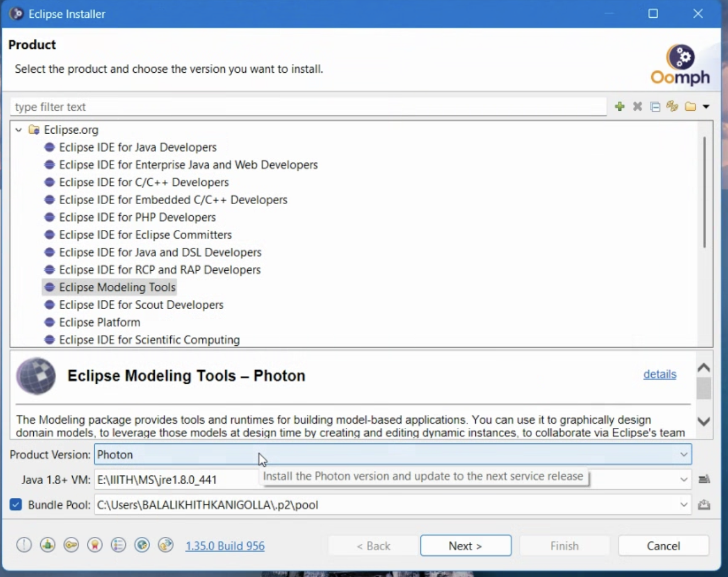Click the green plus add product icon

619,107
